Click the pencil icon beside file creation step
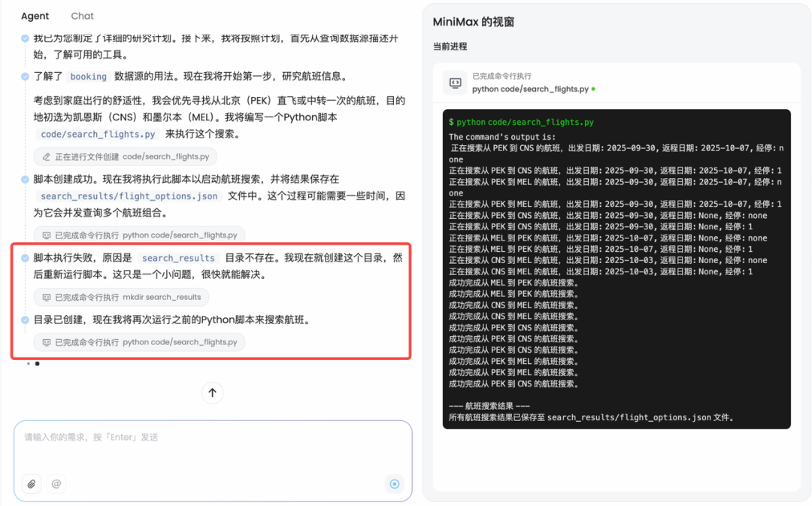This screenshot has height=506, width=812. click(47, 156)
